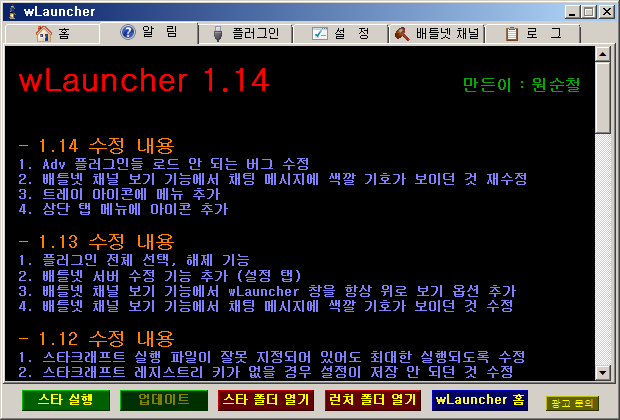This screenshot has width=620, height=420.
Task: Show the 배틀넷 채널 tab
Action: point(437,34)
